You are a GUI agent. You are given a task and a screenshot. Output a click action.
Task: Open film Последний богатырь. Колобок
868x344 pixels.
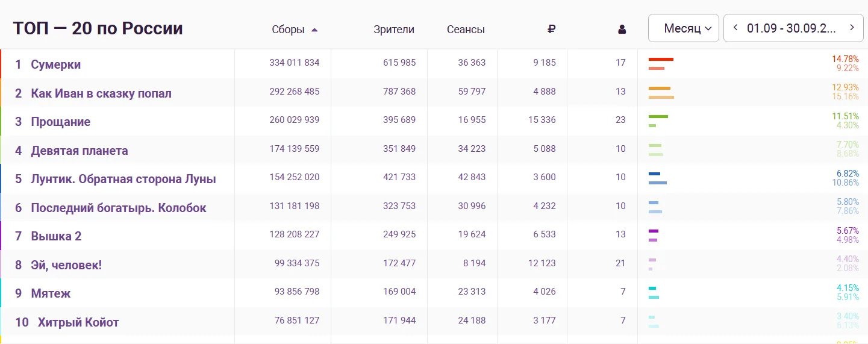(118, 208)
